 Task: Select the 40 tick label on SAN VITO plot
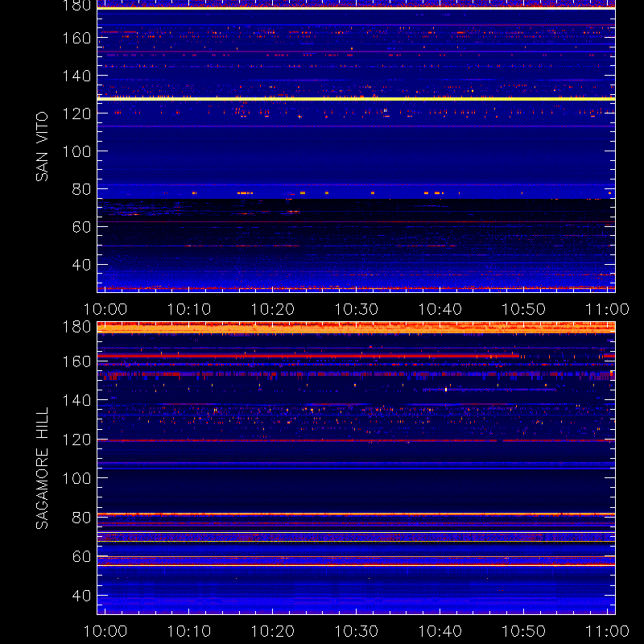(x=81, y=265)
